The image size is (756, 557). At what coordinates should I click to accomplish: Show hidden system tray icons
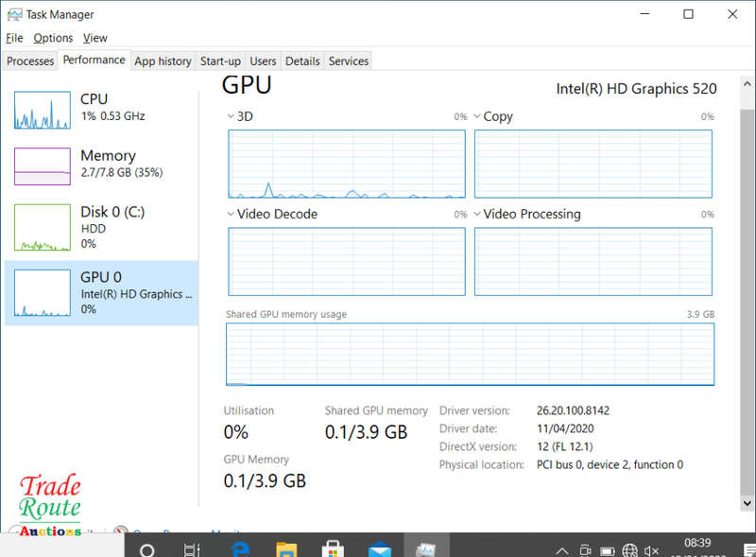562,550
